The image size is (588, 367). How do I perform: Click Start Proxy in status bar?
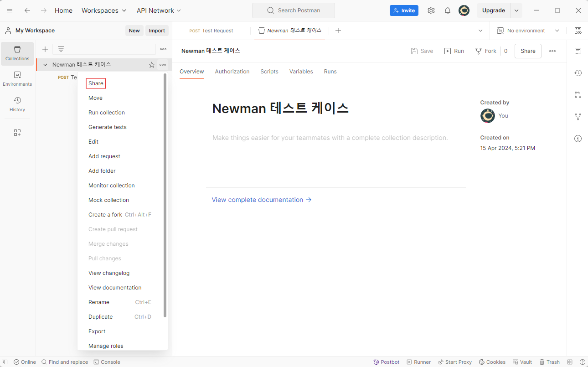click(x=455, y=362)
